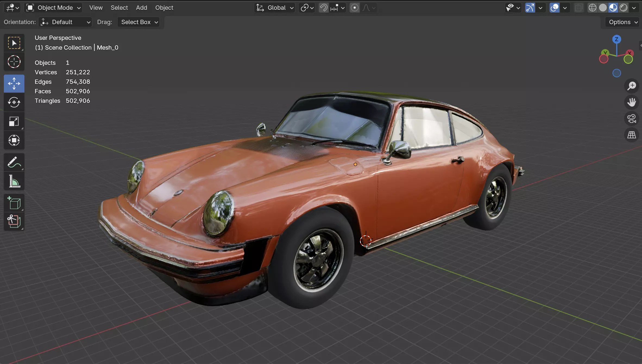Click the Z axis on navigation gizmo
Viewport: 642px width, 364px height.
(616, 39)
